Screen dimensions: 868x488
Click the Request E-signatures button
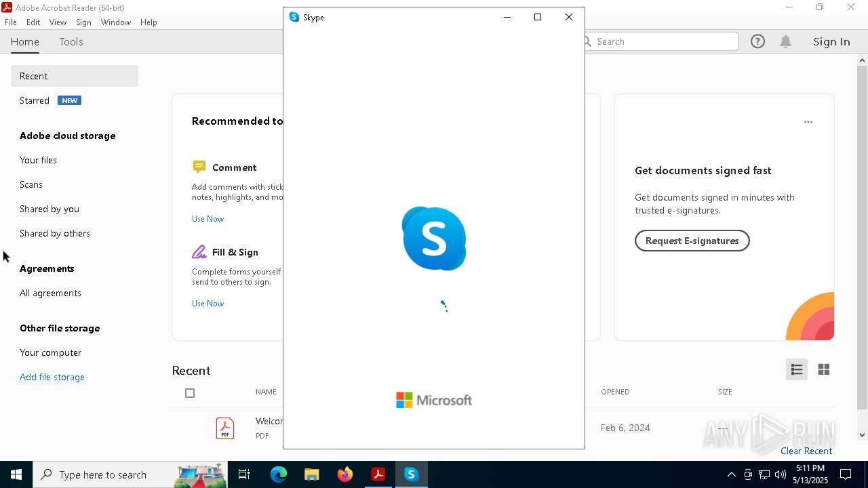692,241
